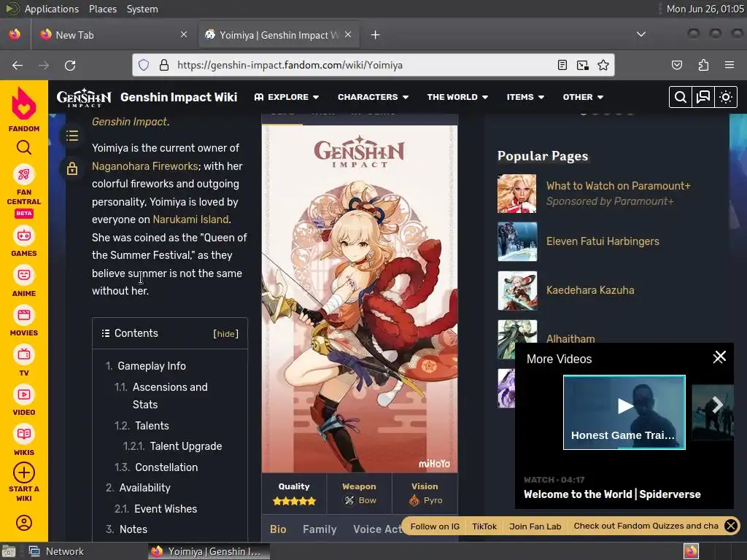Open a new tab with plus button

[376, 35]
